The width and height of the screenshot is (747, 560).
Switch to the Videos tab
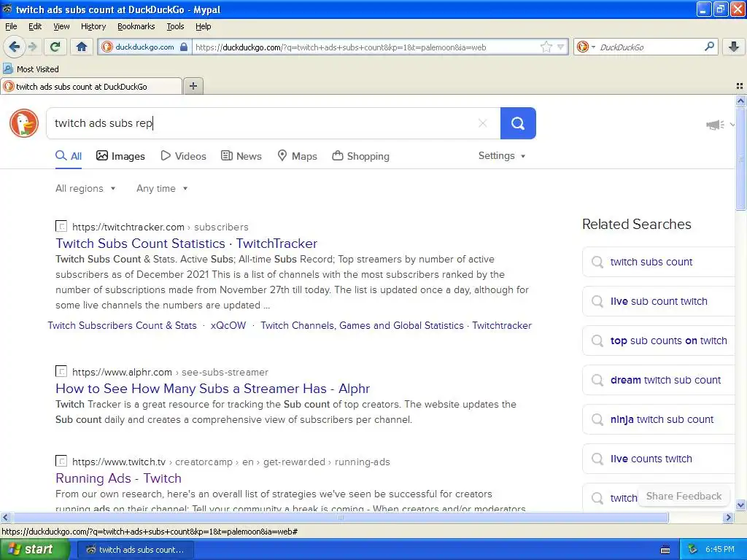(183, 156)
